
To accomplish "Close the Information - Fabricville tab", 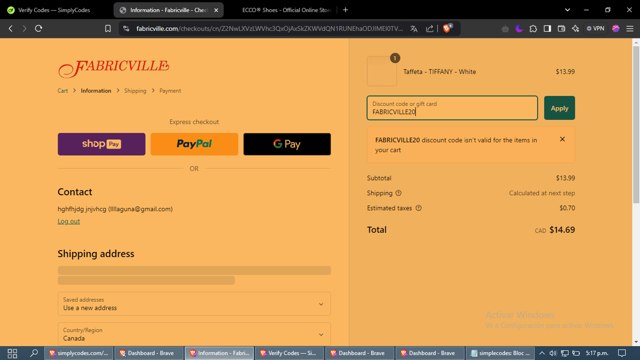I will pos(216,10).
